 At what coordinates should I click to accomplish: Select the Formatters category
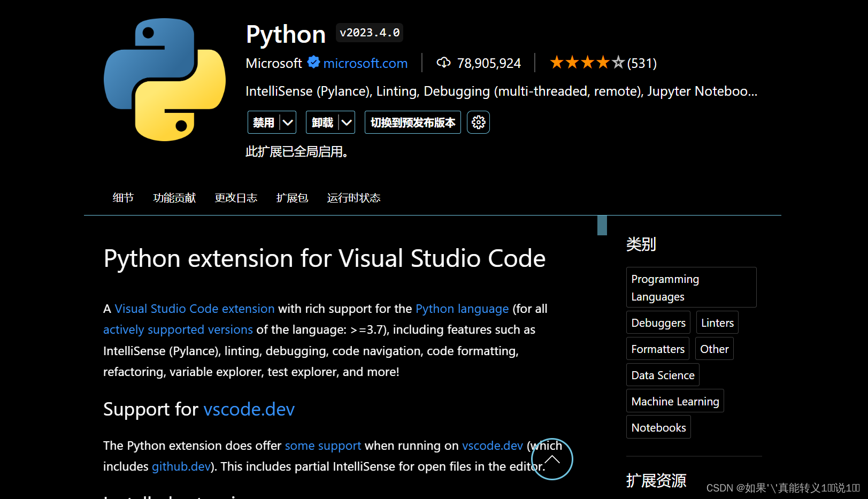658,349
